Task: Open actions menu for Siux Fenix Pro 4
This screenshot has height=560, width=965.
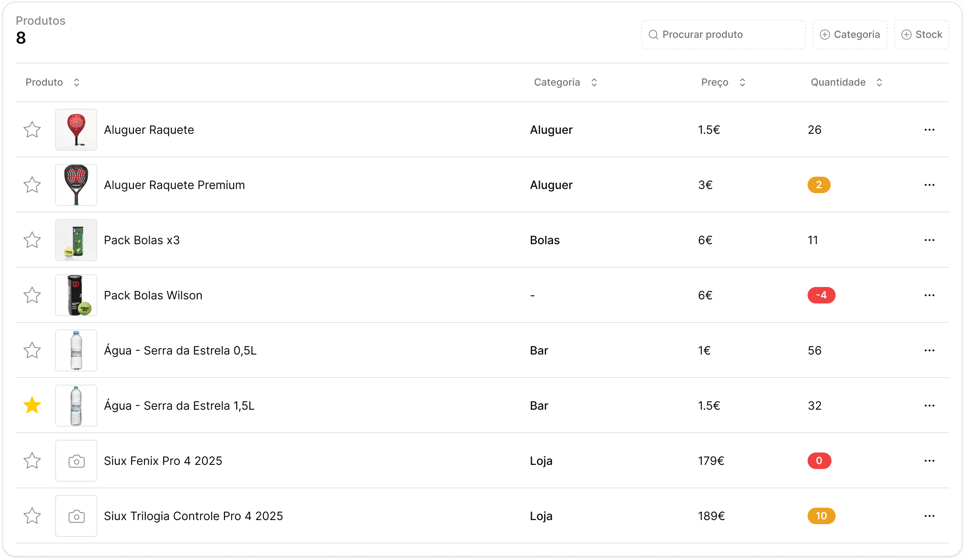Action: pos(929,461)
